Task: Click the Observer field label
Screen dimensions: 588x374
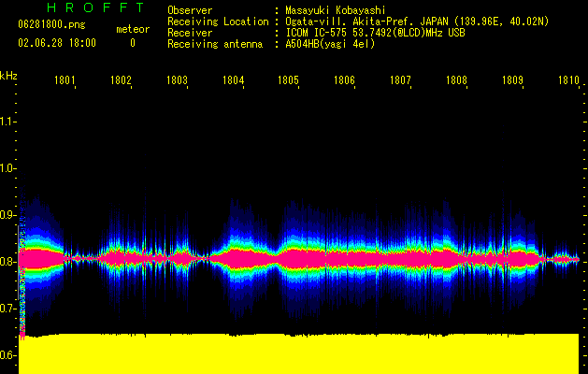Action: tap(190, 10)
